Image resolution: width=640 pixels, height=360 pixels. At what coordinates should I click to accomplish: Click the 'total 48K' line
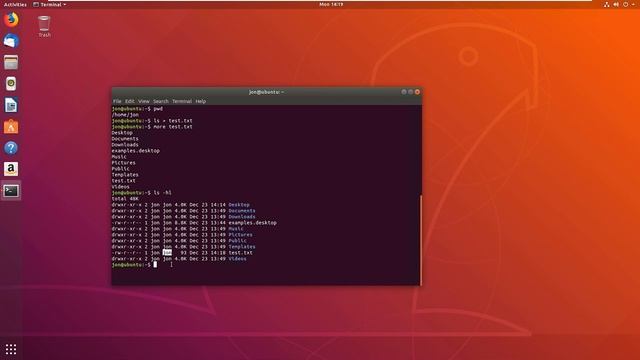pyautogui.click(x=125, y=199)
